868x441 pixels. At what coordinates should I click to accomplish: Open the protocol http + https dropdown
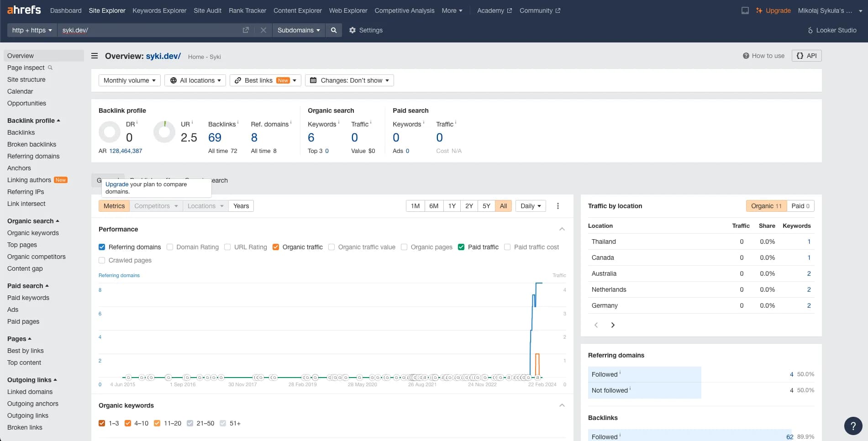[x=32, y=30]
